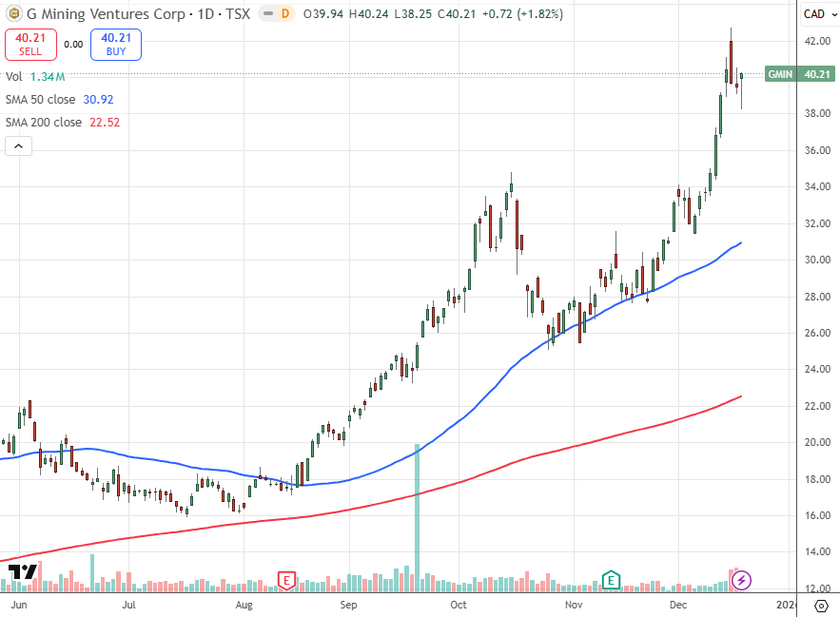Click the Oct label on time axis
Viewport: 840px width, 617px height.
458,605
